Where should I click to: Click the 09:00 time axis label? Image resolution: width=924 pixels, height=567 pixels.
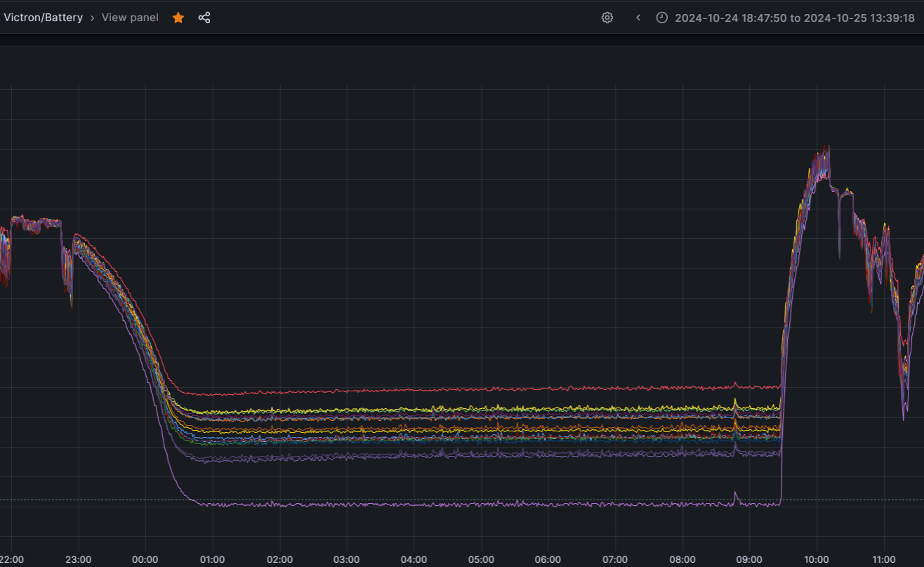coord(749,559)
